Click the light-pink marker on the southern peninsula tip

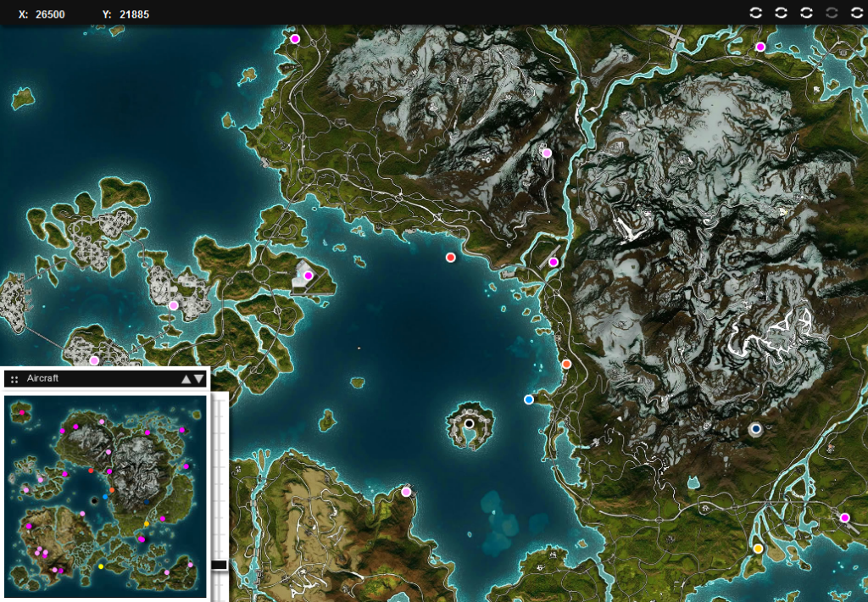(406, 492)
